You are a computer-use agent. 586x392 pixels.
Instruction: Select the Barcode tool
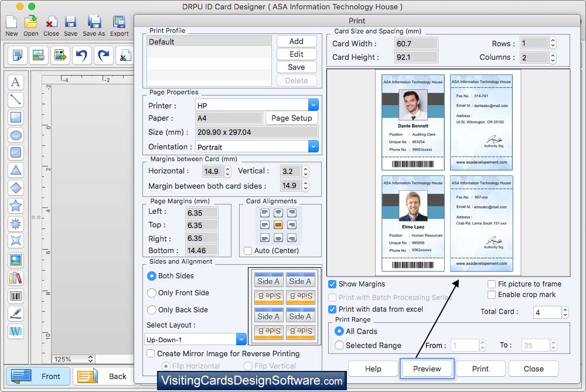pyautogui.click(x=16, y=296)
